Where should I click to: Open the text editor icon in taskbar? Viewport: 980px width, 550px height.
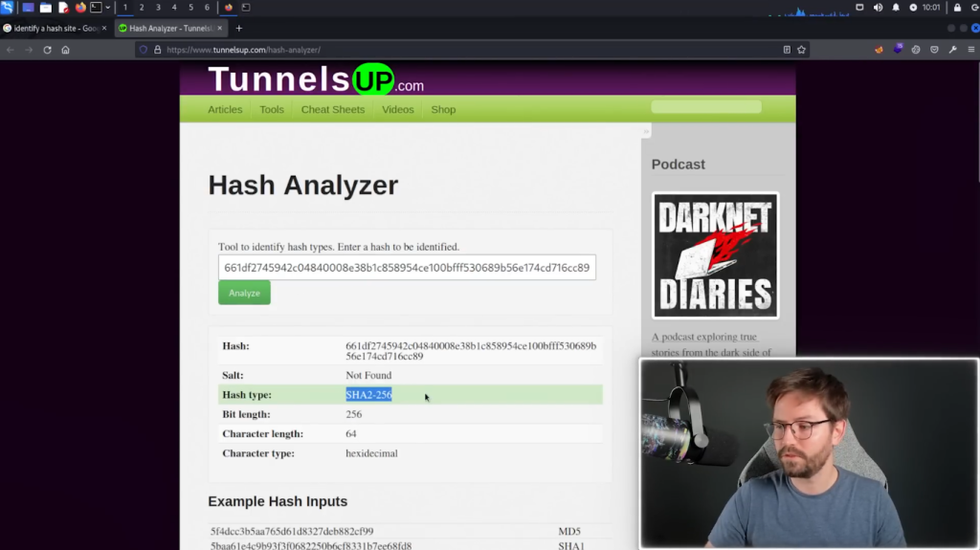(x=63, y=8)
